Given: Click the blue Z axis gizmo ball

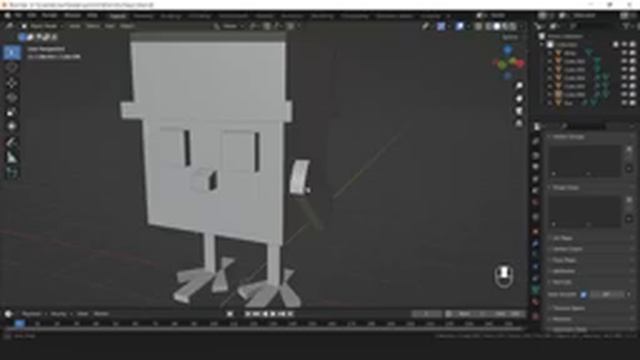Looking at the screenshot, I should [x=507, y=50].
